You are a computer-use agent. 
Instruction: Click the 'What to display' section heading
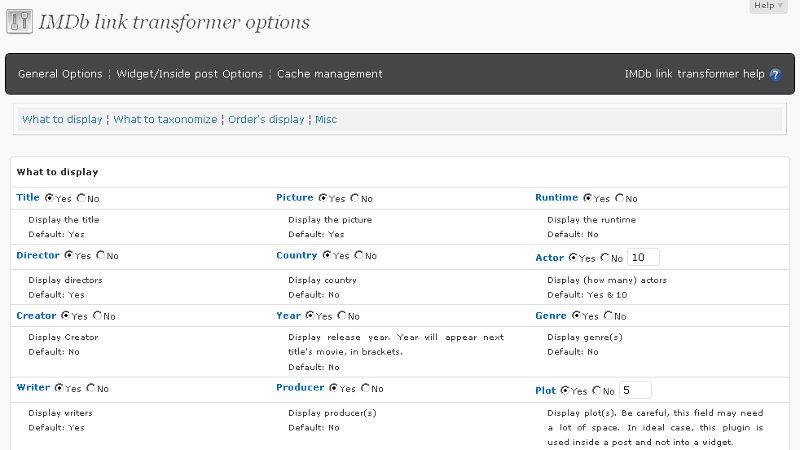[x=57, y=172]
